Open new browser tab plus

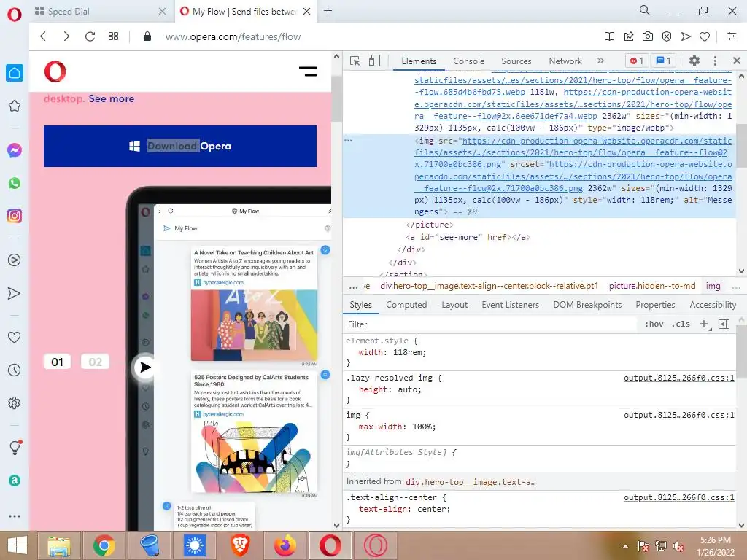tap(328, 11)
